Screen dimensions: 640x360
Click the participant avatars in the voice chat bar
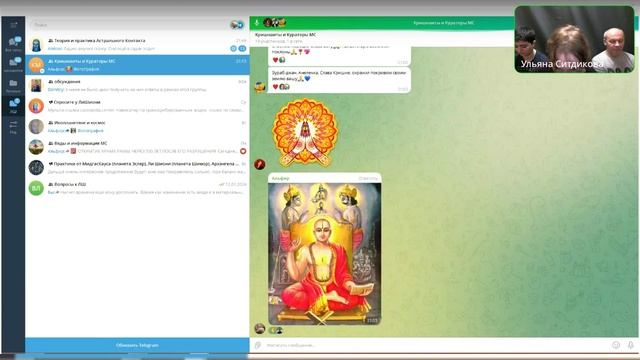(x=274, y=22)
